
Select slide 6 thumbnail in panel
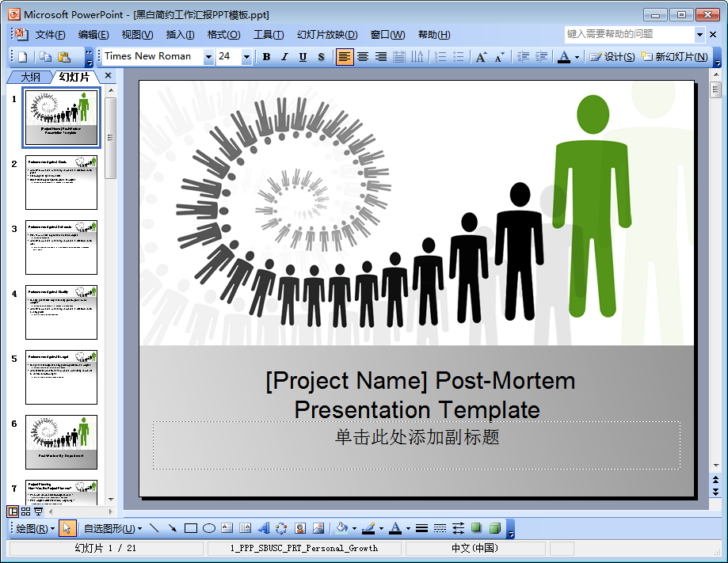point(61,442)
